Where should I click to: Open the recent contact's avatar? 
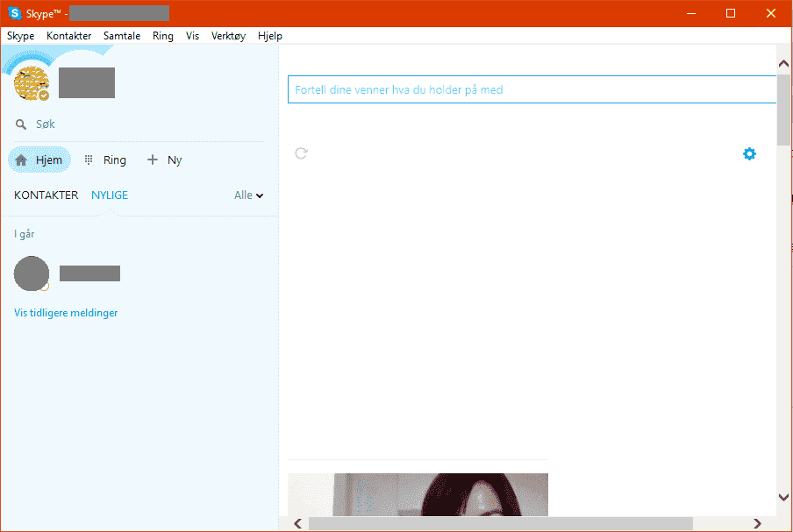click(32, 273)
